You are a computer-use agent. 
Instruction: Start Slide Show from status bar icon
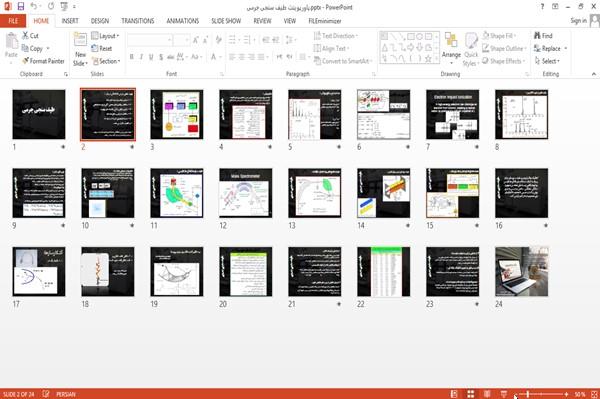pyautogui.click(x=504, y=394)
